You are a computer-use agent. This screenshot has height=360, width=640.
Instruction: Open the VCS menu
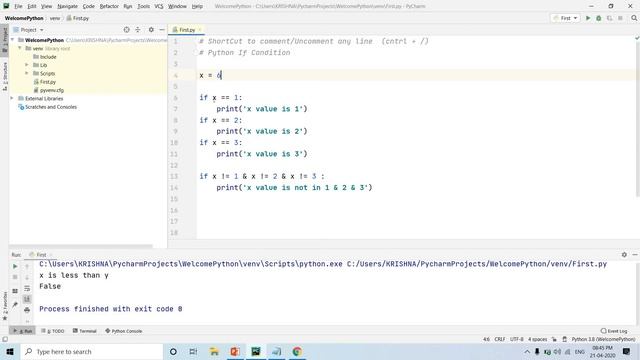pos(159,6)
